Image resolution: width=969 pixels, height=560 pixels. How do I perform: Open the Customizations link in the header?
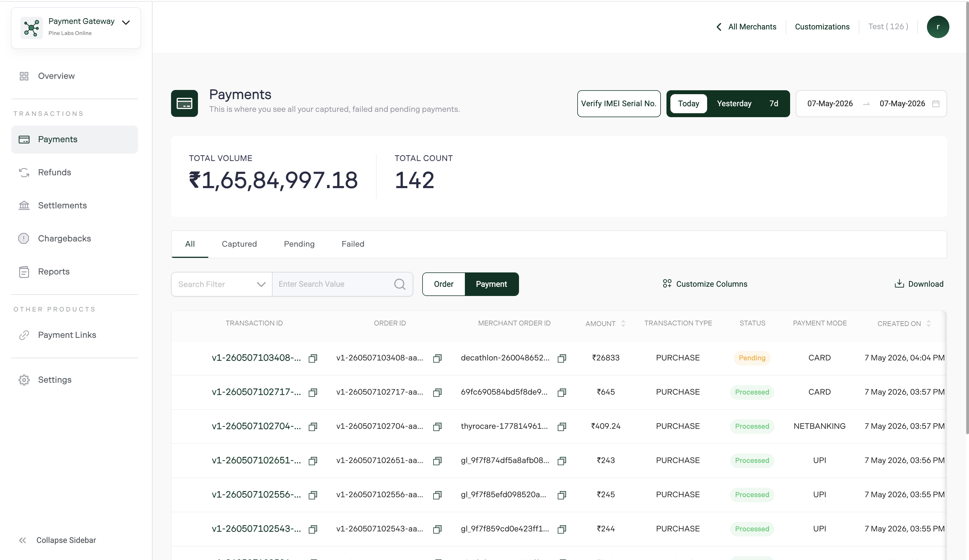pos(822,27)
